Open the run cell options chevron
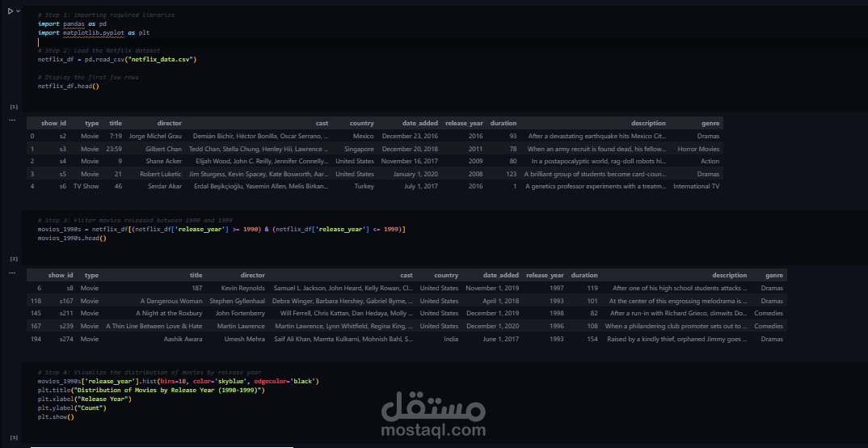 (19, 11)
